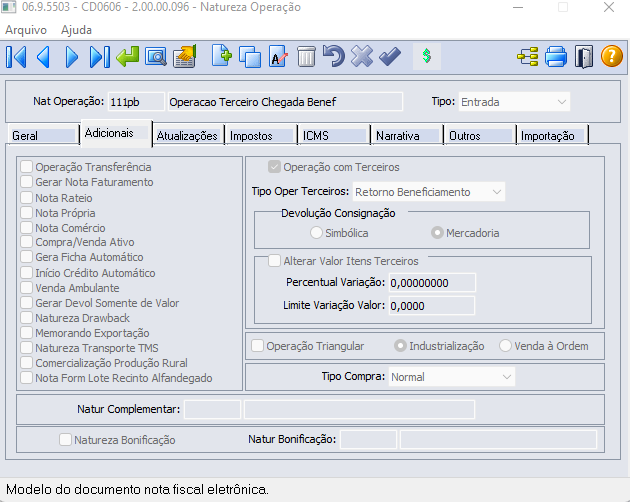The image size is (630, 502).
Task: Click the Natur Complementar code field
Action: coord(213,410)
